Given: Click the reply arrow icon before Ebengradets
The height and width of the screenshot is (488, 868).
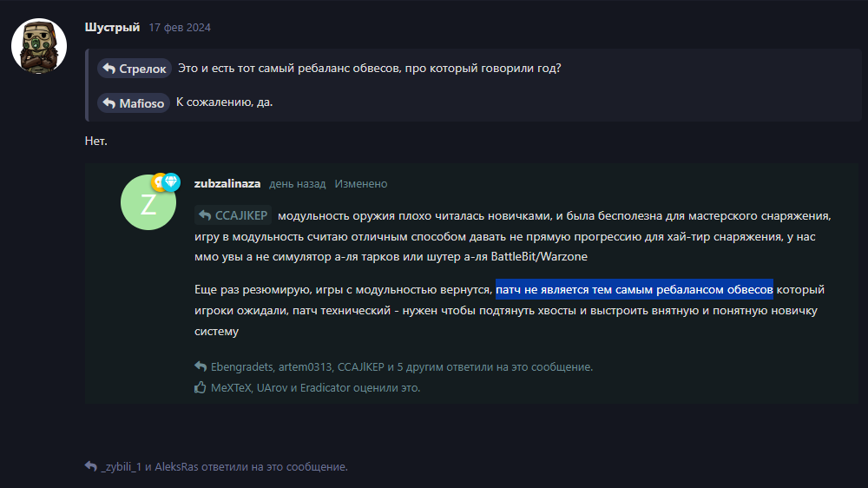Looking at the screenshot, I should tap(201, 367).
